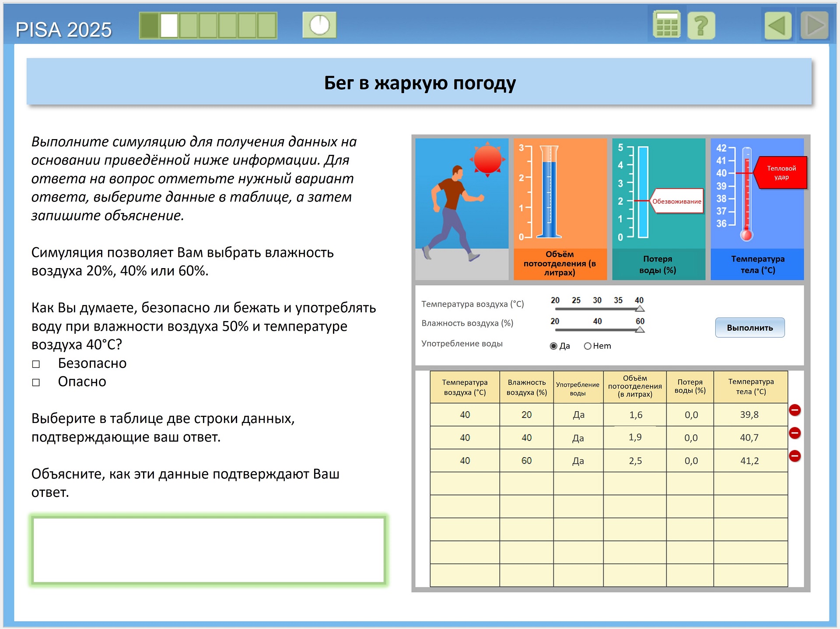Delete the second data row (humidity 40)
The image size is (840, 629).
point(794,433)
